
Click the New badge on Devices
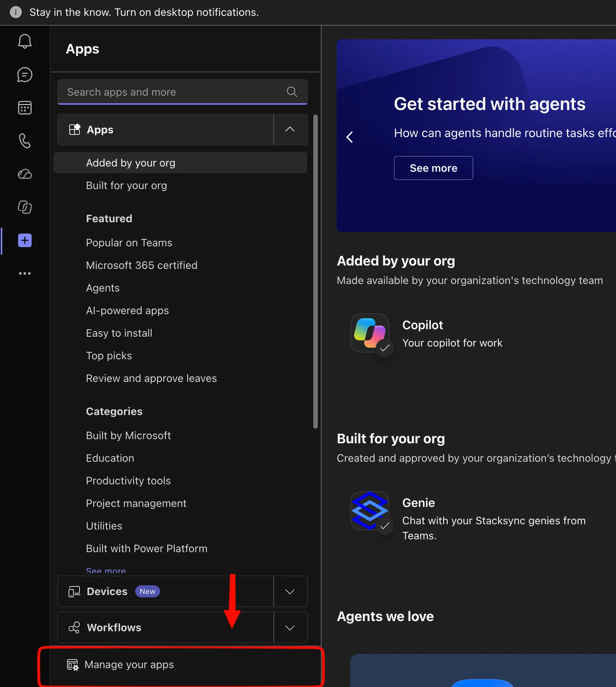[x=147, y=591]
